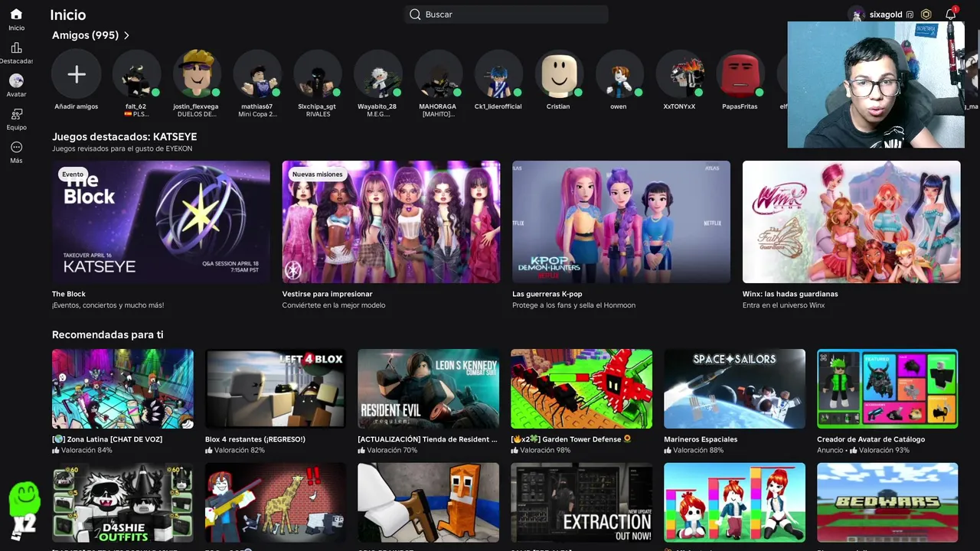
Task: Click the magnifier icon in search bar
Action: (415, 15)
